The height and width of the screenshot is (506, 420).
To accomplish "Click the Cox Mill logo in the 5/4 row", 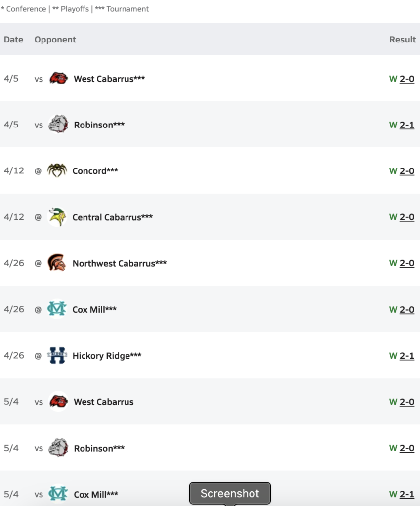I will point(58,494).
